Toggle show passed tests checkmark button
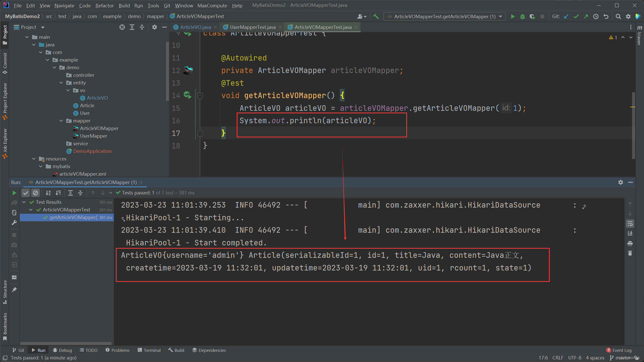The image size is (644, 362). (x=25, y=193)
